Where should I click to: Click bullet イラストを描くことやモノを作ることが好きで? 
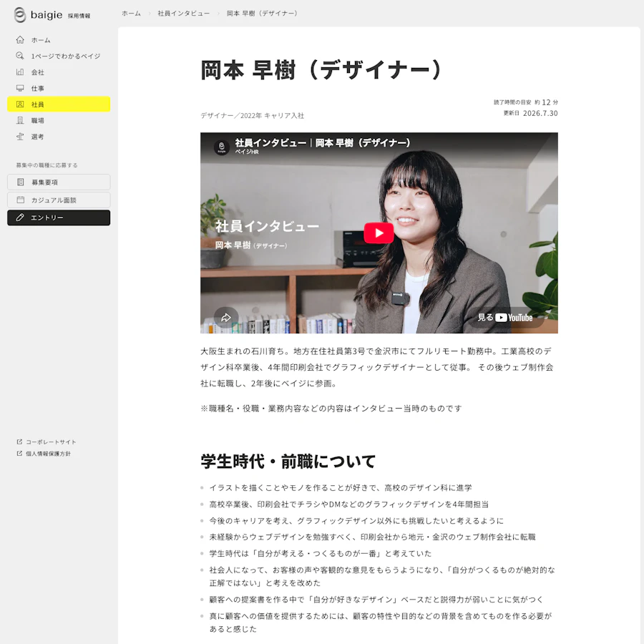(x=341, y=488)
